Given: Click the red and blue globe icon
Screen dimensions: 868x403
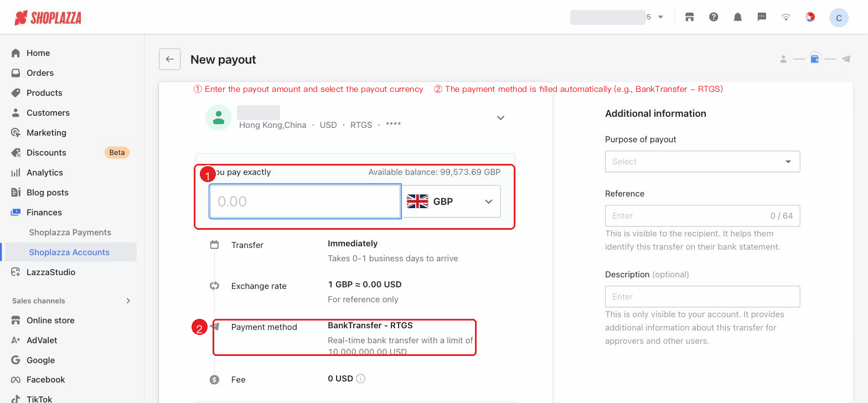Looking at the screenshot, I should point(810,17).
